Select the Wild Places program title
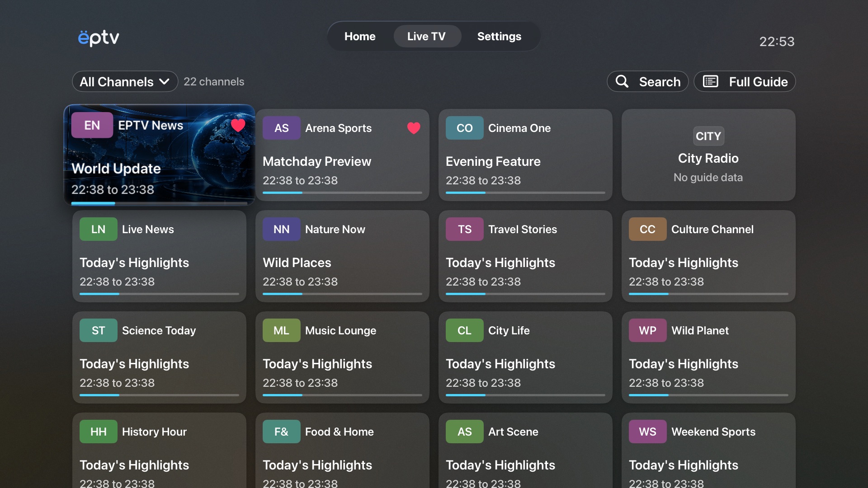The width and height of the screenshot is (868, 488). [297, 263]
